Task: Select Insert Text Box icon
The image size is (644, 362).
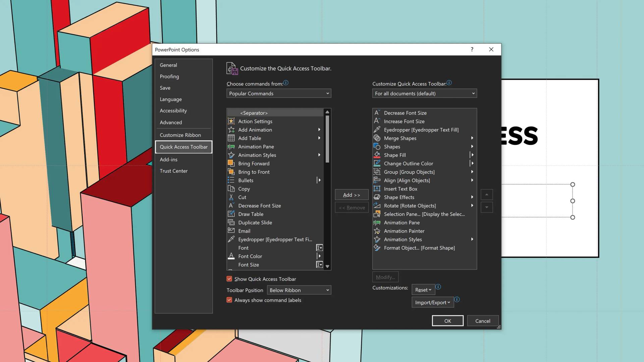Action: pos(377,189)
